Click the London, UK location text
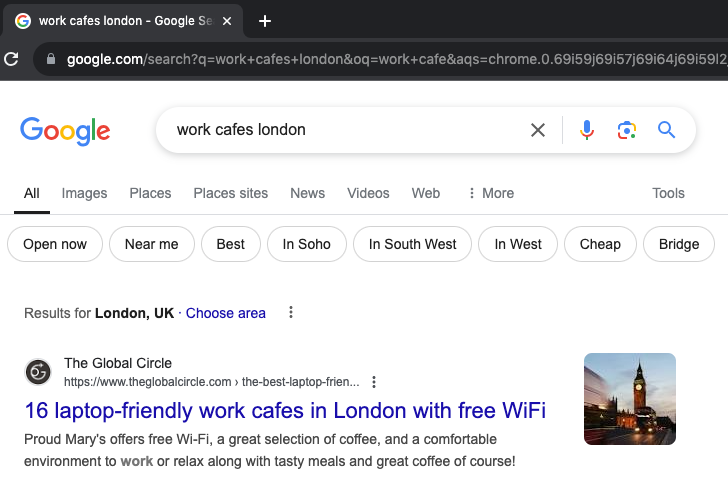 [x=135, y=313]
